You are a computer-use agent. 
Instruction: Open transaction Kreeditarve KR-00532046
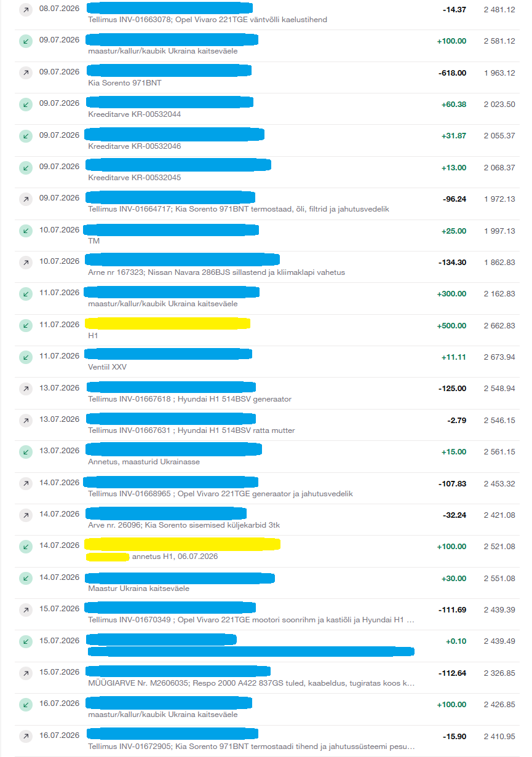coord(266,140)
